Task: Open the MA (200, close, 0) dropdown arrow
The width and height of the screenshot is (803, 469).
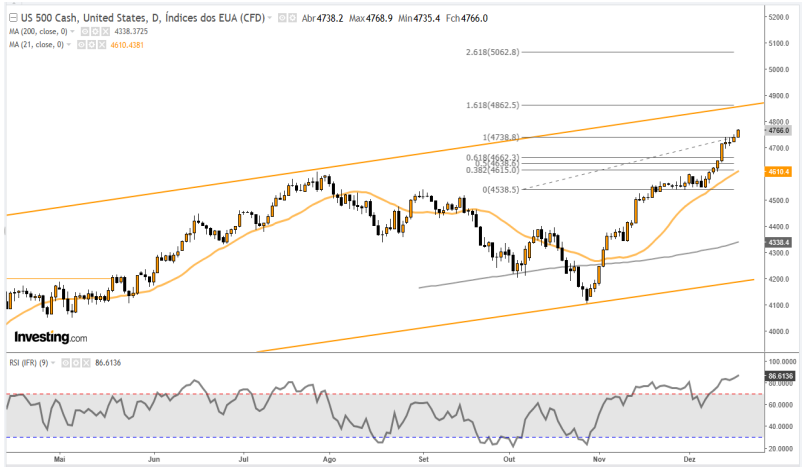Action: 72,31
